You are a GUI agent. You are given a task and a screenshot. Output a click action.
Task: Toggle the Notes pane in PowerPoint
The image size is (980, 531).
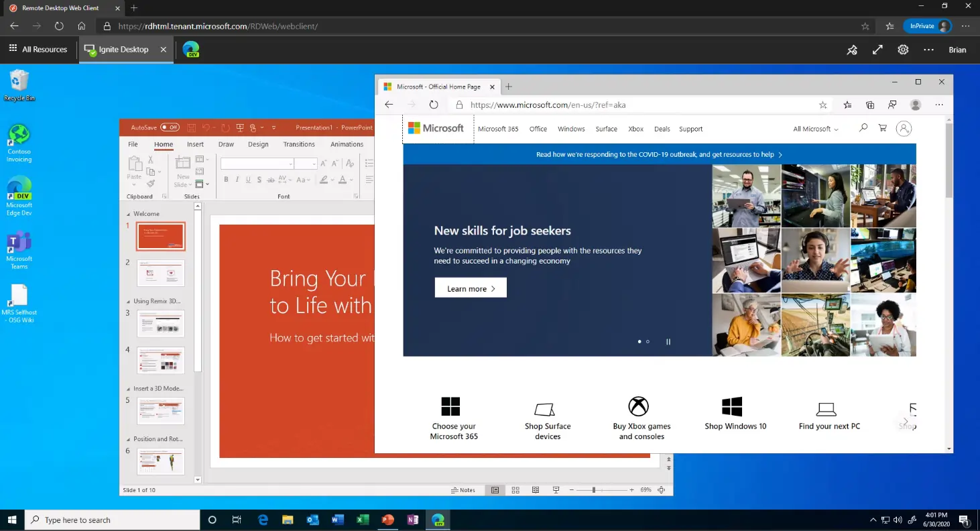pyautogui.click(x=463, y=490)
